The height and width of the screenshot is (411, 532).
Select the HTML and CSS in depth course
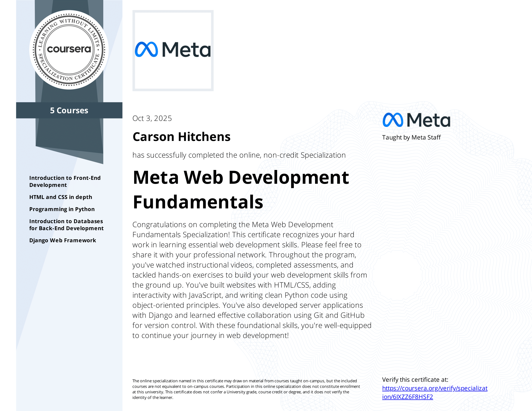click(61, 197)
